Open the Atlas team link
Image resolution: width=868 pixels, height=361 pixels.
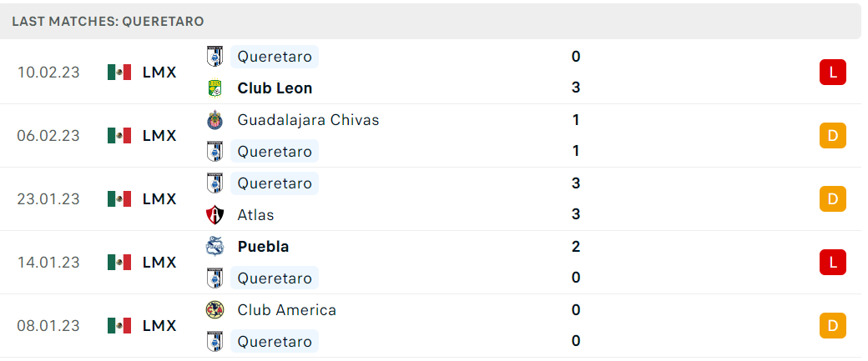(255, 214)
